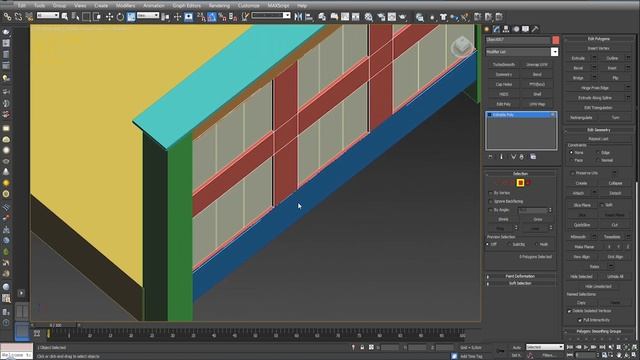Select SubObj preview selection radio
The image size is (640, 360).
coord(510,244)
